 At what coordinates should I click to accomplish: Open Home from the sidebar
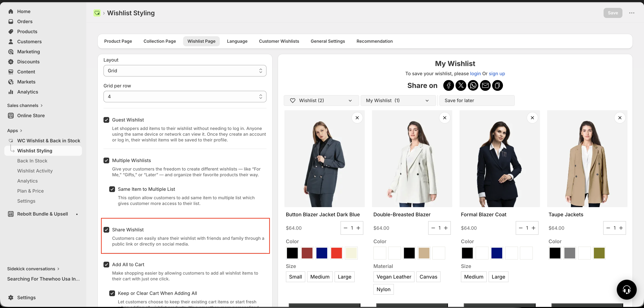coord(24,11)
